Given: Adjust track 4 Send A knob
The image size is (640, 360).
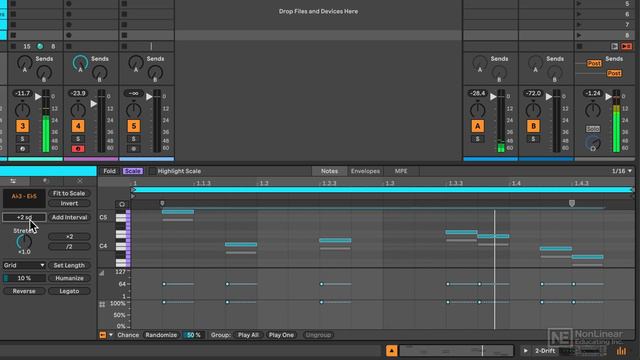Looking at the screenshot, I should tap(80, 63).
